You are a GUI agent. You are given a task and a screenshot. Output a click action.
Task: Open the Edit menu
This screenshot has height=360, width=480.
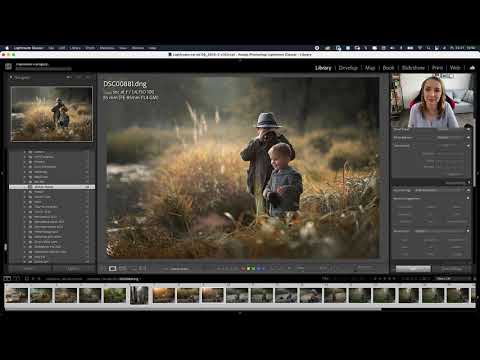point(62,48)
